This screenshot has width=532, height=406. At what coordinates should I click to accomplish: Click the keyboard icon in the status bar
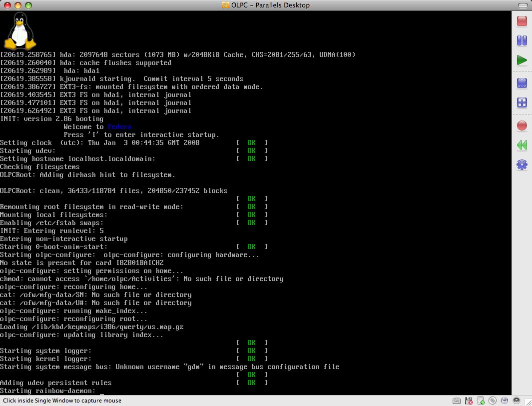tap(457, 400)
